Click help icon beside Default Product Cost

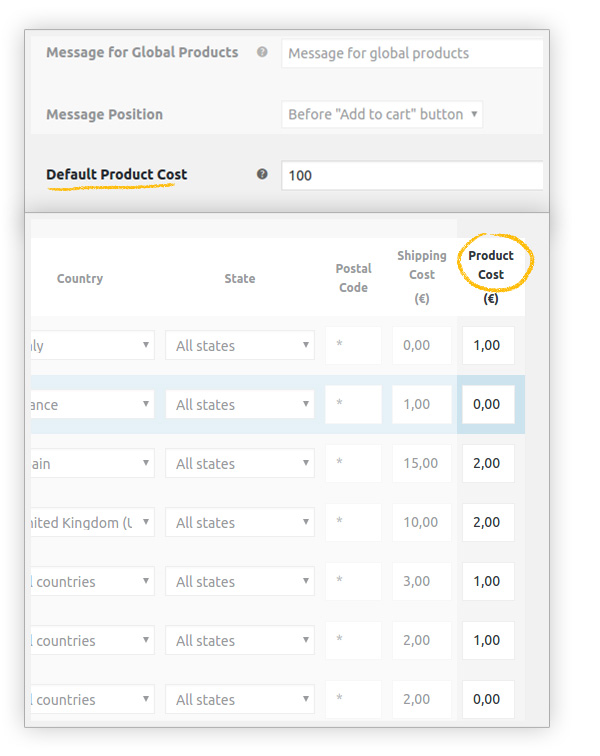coord(262,174)
